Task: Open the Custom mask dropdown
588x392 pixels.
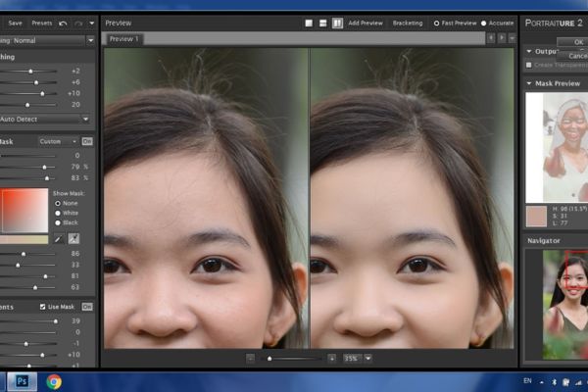Action: pyautogui.click(x=58, y=141)
